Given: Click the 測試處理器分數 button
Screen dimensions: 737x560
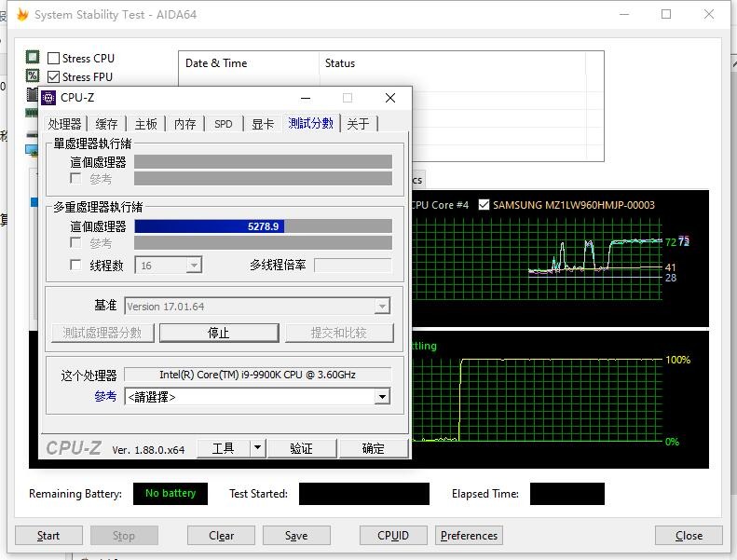Looking at the screenshot, I should pos(102,333).
